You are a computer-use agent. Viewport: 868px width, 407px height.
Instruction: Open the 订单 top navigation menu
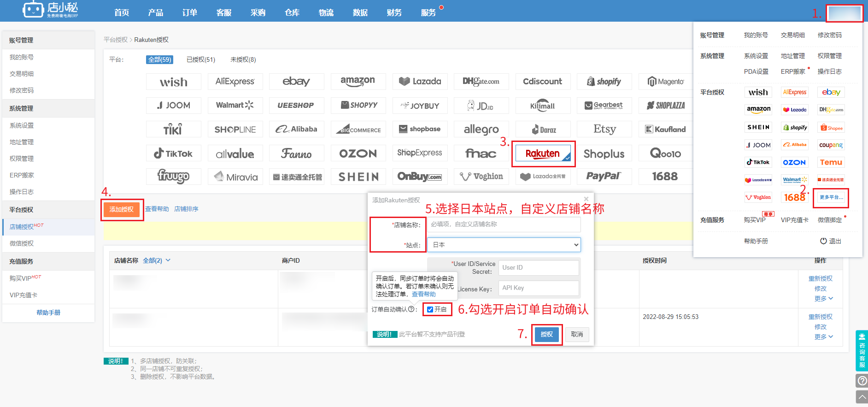pos(190,13)
